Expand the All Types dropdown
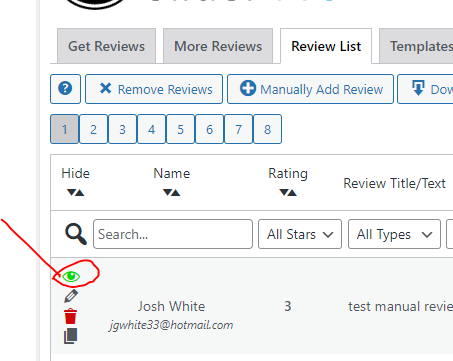Viewport: 453px width, 361px height. pyautogui.click(x=395, y=234)
